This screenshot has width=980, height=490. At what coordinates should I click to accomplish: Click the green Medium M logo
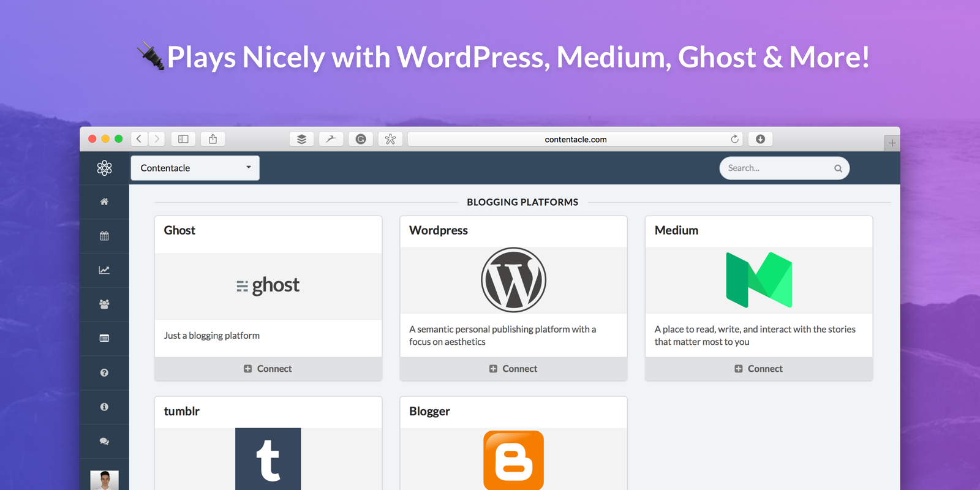point(759,280)
